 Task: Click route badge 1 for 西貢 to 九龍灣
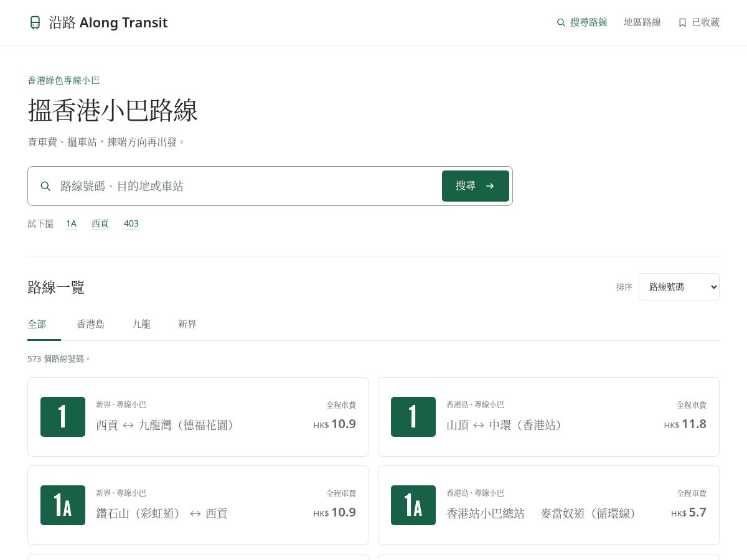(x=63, y=417)
